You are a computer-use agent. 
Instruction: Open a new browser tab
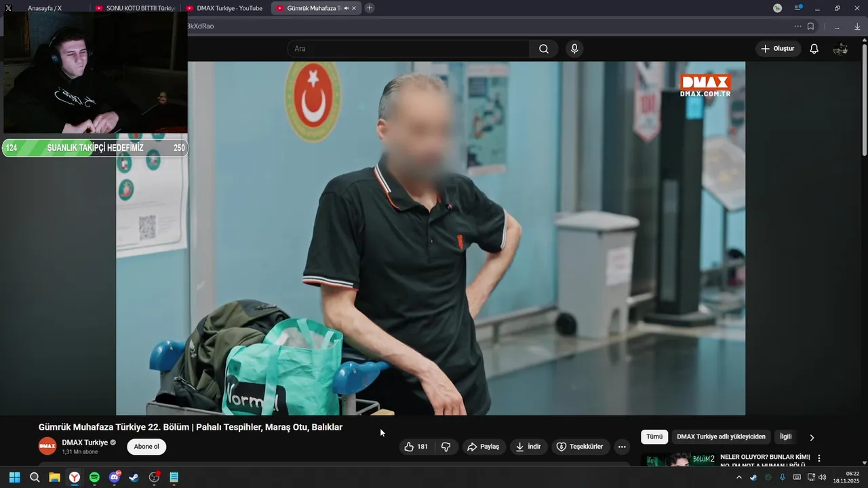point(369,8)
